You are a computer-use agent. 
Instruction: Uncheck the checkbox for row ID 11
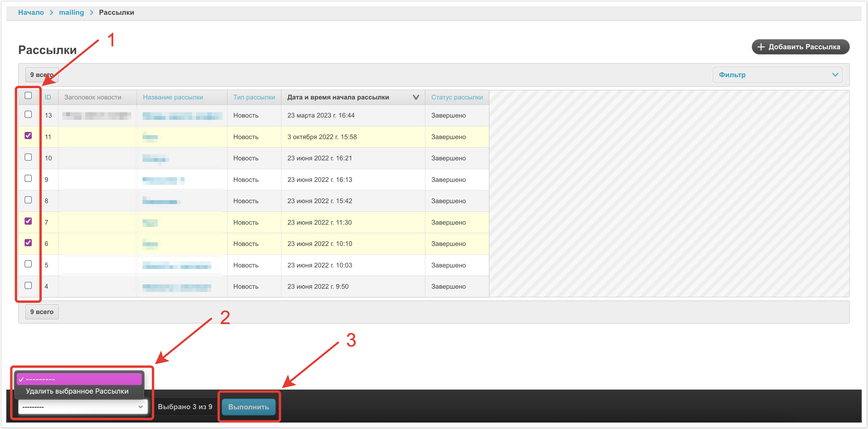click(x=28, y=136)
